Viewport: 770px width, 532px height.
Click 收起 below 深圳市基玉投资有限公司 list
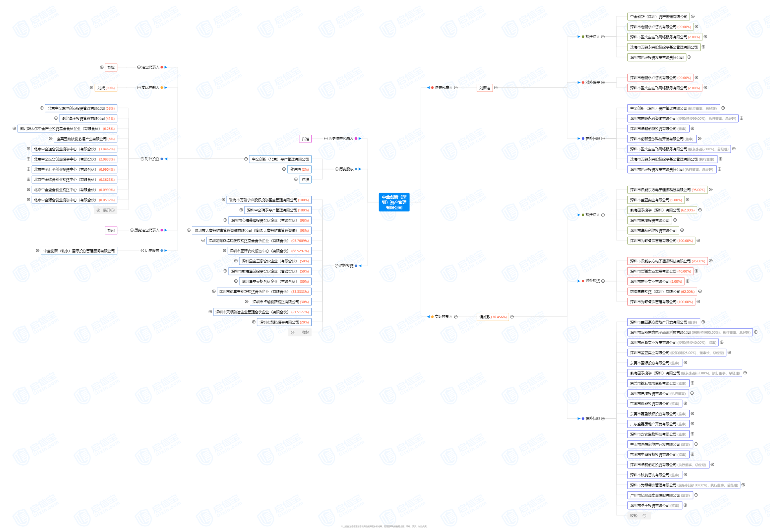(639, 516)
